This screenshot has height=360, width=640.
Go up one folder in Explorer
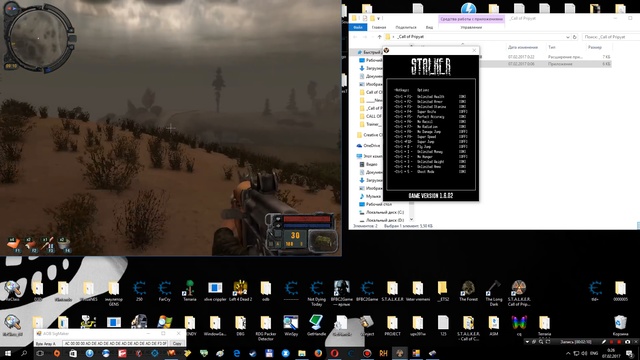tap(380, 37)
